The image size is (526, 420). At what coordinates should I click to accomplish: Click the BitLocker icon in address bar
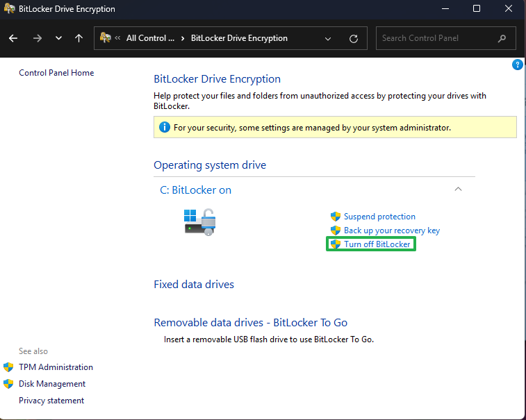106,37
